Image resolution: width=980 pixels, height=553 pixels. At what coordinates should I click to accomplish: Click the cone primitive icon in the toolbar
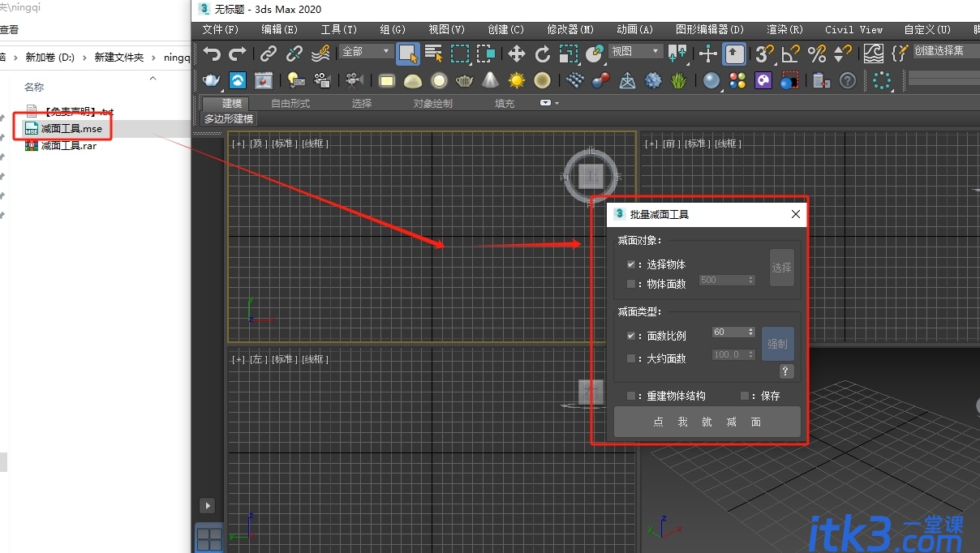(490, 80)
